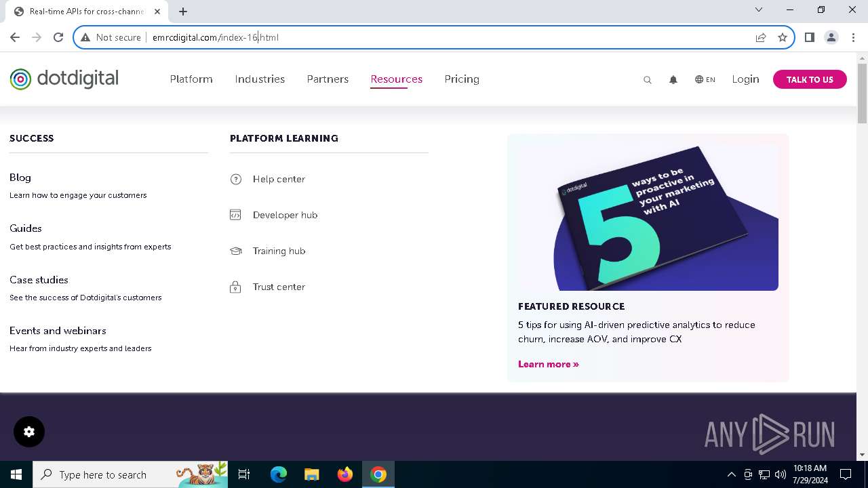Open File Explorer from taskbar

click(x=311, y=474)
